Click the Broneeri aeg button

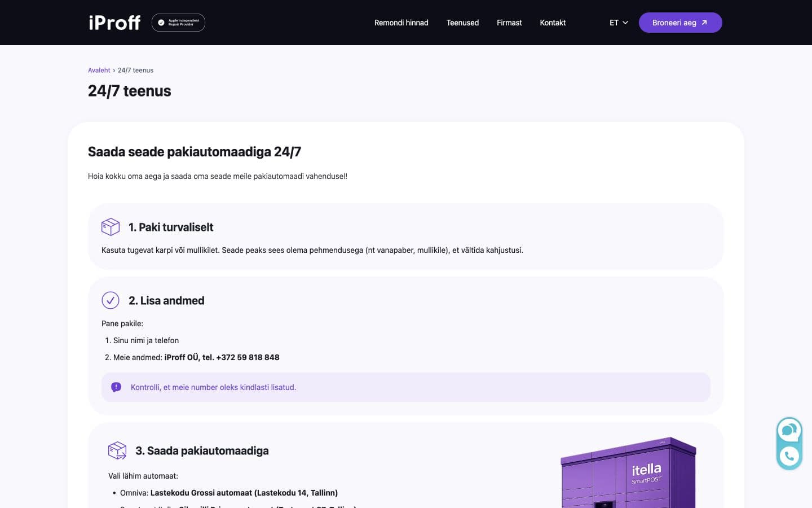point(680,23)
